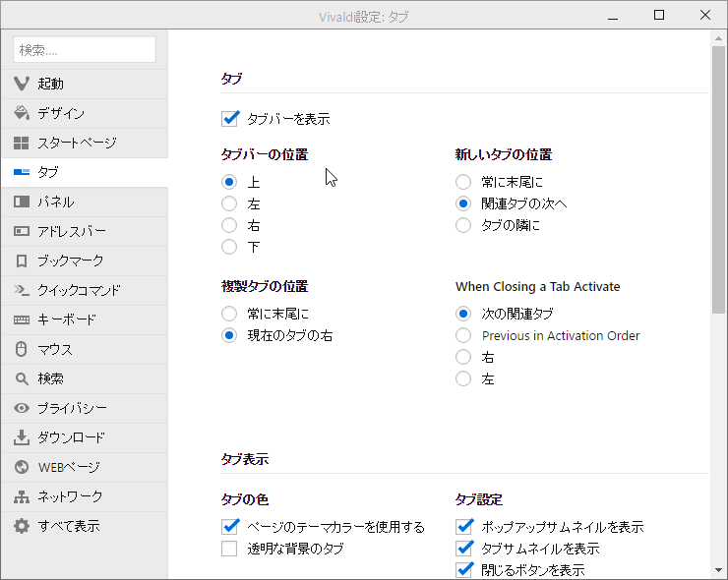This screenshot has height=580, width=728.
Task: Open アドレスバー settings category
Action: [x=85, y=231]
